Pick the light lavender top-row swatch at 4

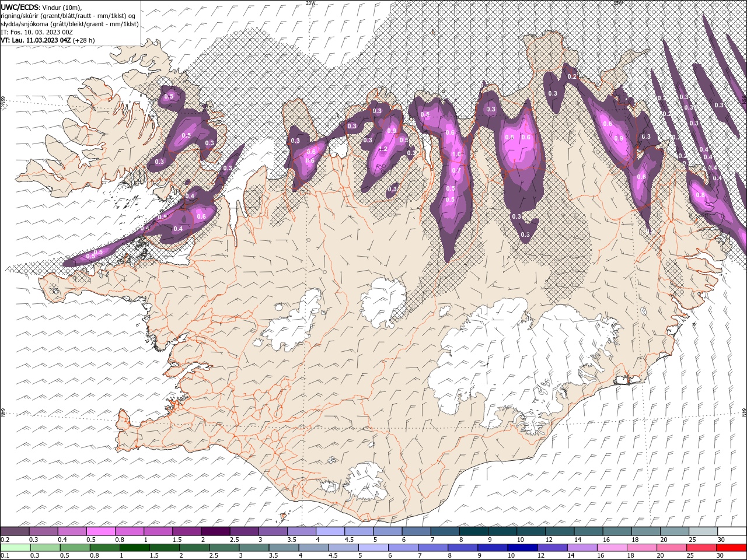329,531
